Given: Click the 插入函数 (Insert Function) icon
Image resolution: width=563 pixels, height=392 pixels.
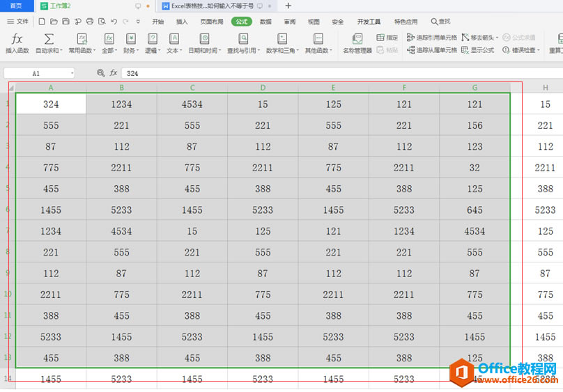Looking at the screenshot, I should 17,39.
